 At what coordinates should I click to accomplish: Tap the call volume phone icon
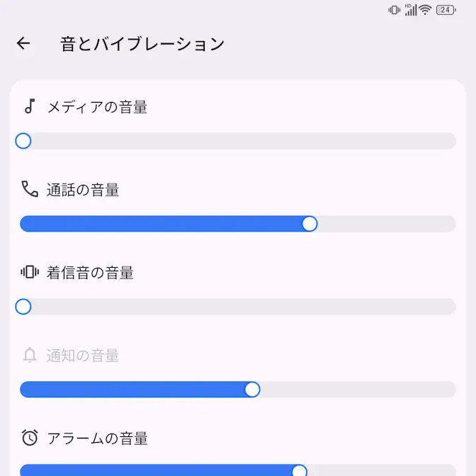[x=29, y=189]
